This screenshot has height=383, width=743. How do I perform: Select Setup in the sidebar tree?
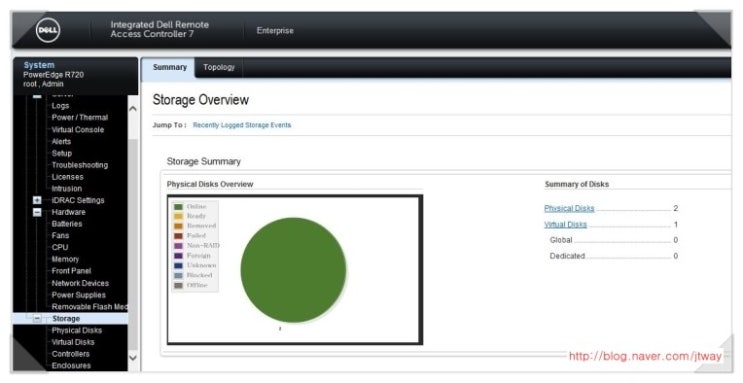pos(62,153)
